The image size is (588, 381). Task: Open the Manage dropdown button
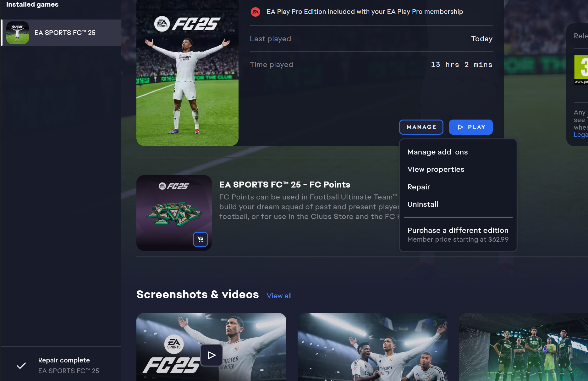click(x=421, y=127)
